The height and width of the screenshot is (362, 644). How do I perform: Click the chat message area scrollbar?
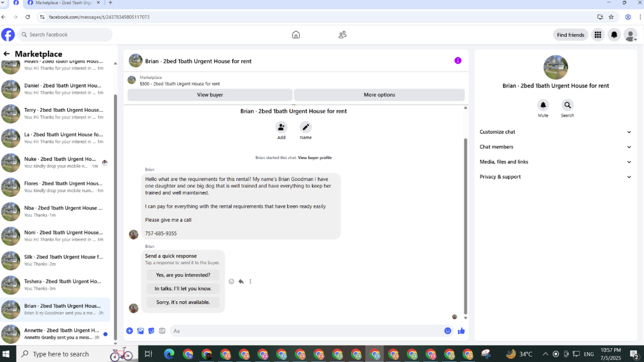[x=466, y=226]
